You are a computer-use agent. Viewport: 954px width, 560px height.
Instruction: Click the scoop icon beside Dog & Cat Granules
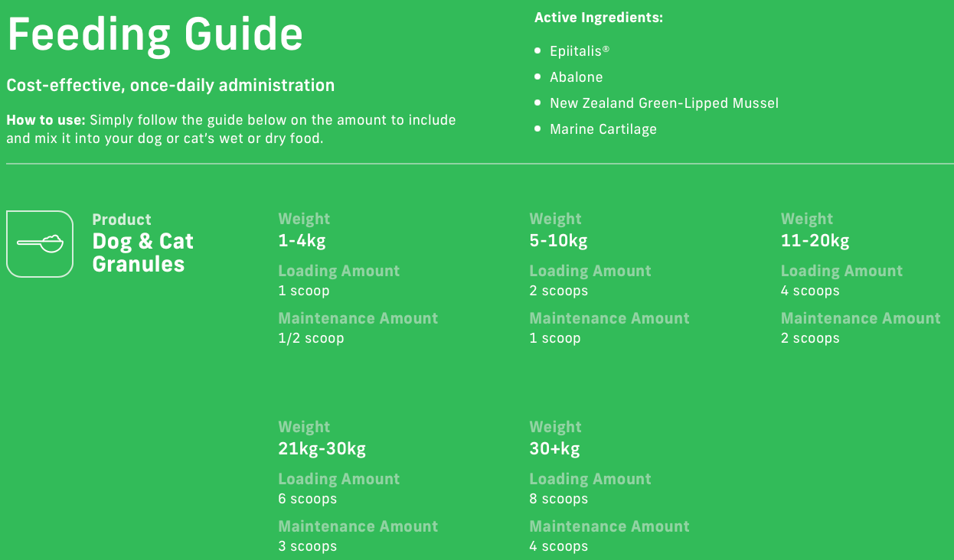pos(40,244)
